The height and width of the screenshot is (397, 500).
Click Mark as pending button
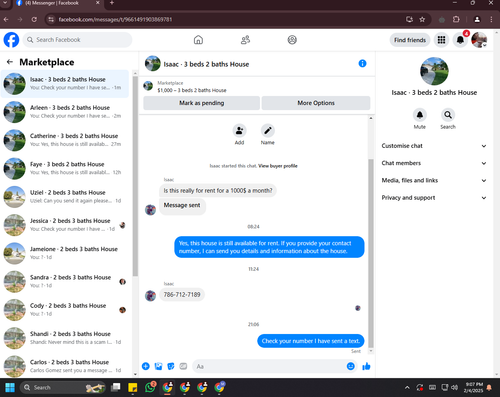point(201,103)
